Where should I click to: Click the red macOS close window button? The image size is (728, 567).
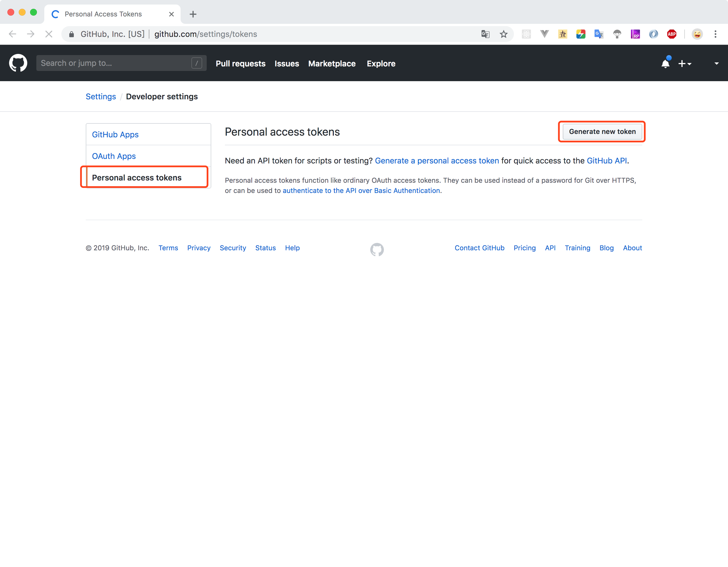click(11, 12)
